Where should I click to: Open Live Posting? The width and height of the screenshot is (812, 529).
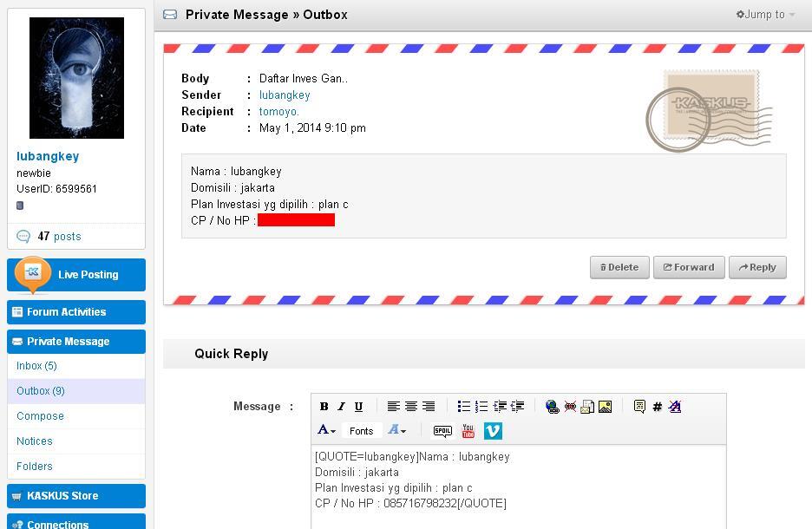point(76,275)
